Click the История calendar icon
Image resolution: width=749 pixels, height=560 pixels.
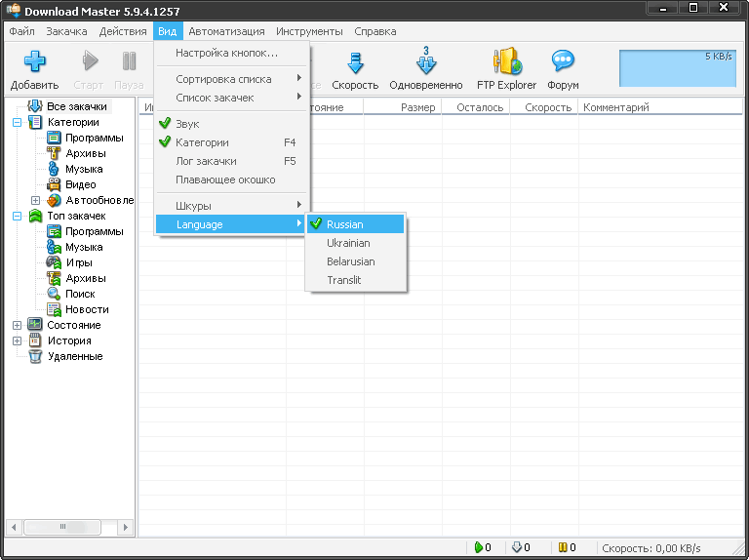coord(35,340)
